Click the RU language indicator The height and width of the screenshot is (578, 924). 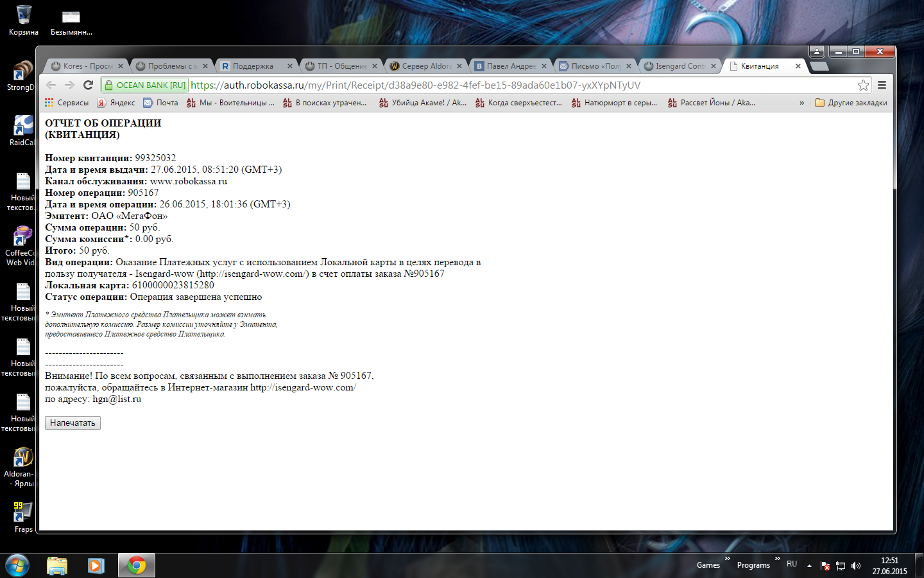tap(792, 564)
